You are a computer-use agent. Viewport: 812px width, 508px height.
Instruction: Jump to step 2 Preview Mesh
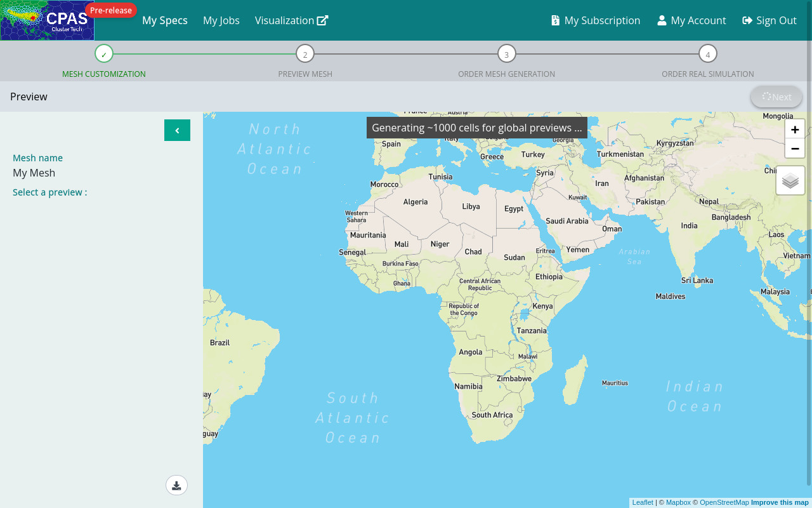point(305,54)
